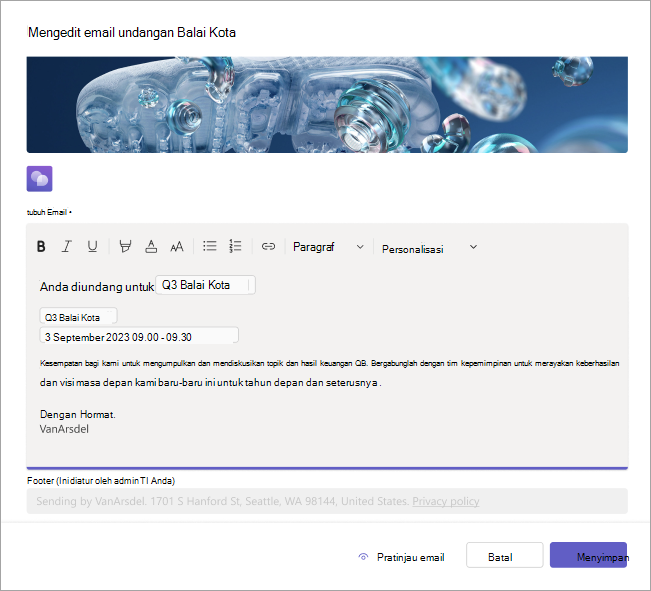Insert a numbered list

tap(235, 246)
